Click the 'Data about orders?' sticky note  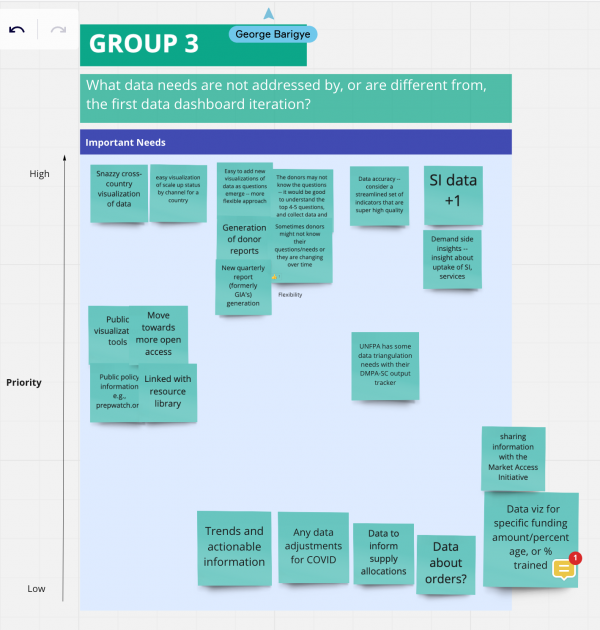pos(446,564)
